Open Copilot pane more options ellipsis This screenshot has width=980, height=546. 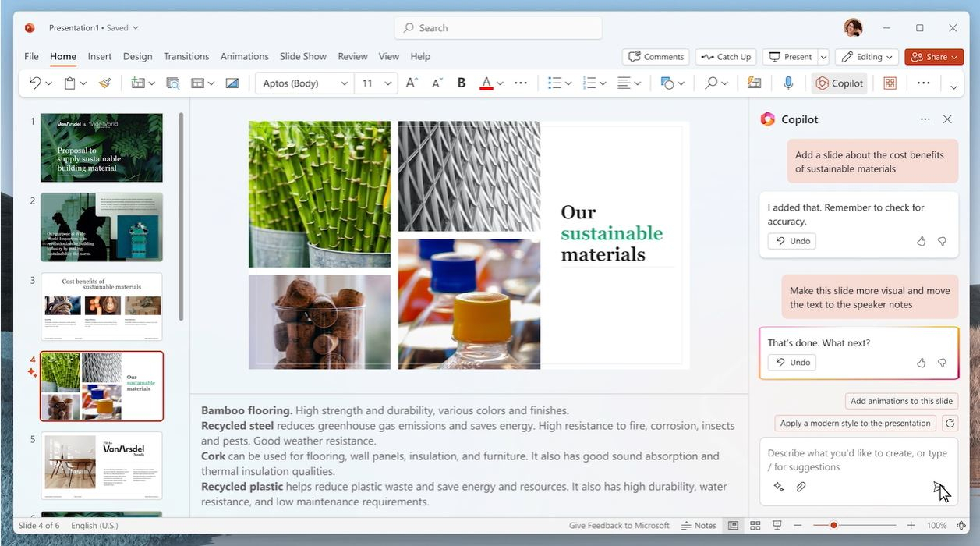coord(925,119)
